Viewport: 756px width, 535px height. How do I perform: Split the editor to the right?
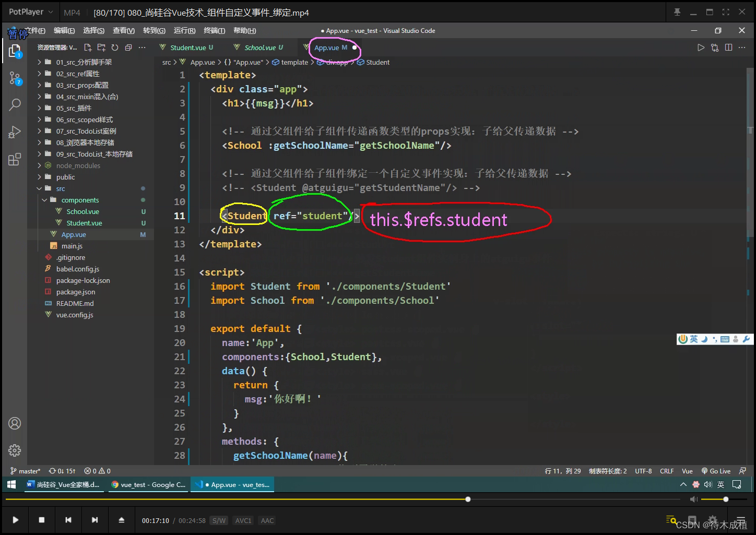coord(728,47)
